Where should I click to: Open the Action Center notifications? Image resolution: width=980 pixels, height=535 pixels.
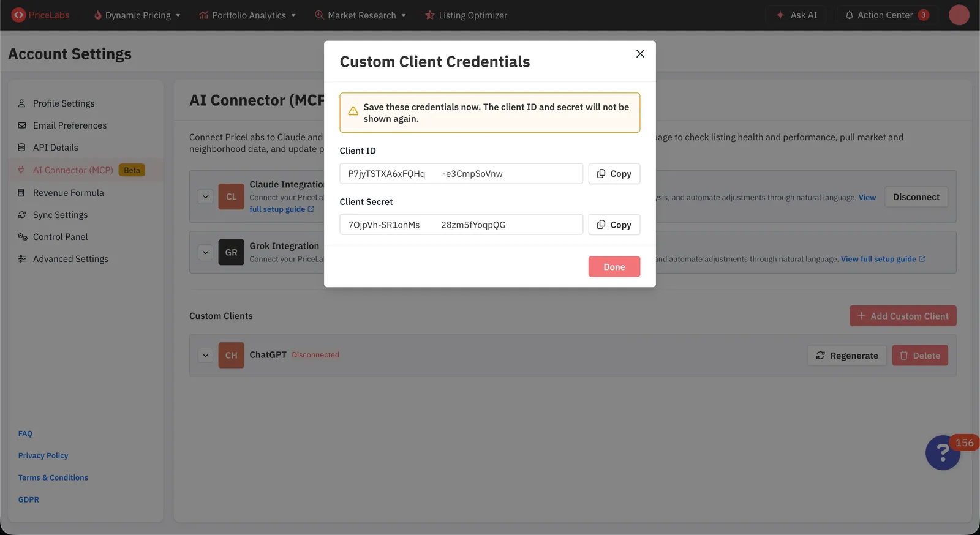(x=888, y=15)
